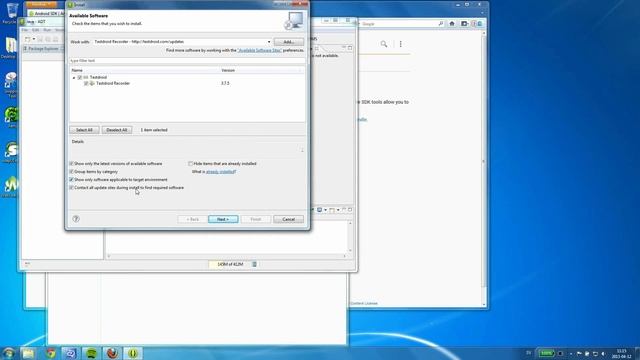Click the Windows Start button
The height and width of the screenshot is (360, 640).
8,353
